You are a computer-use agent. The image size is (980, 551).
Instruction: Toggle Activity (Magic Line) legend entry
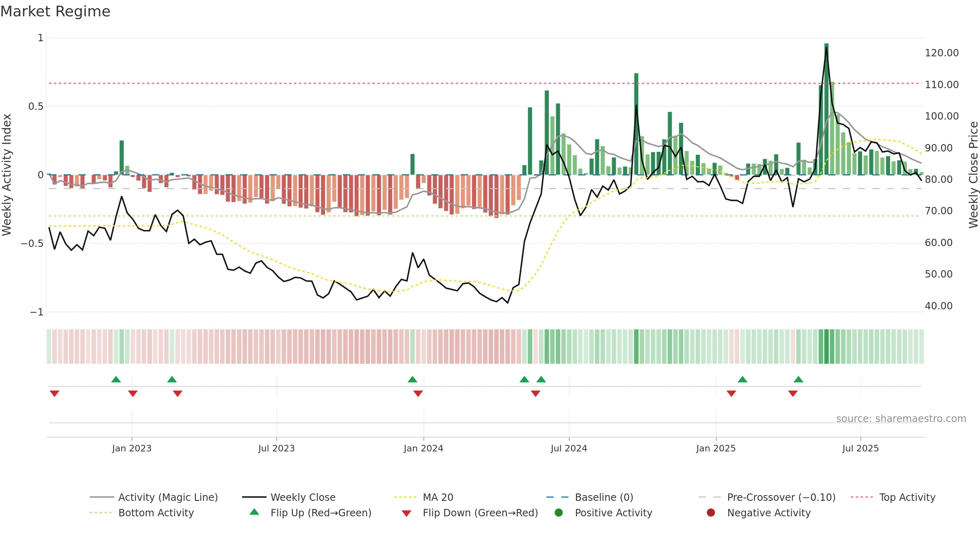(x=154, y=497)
